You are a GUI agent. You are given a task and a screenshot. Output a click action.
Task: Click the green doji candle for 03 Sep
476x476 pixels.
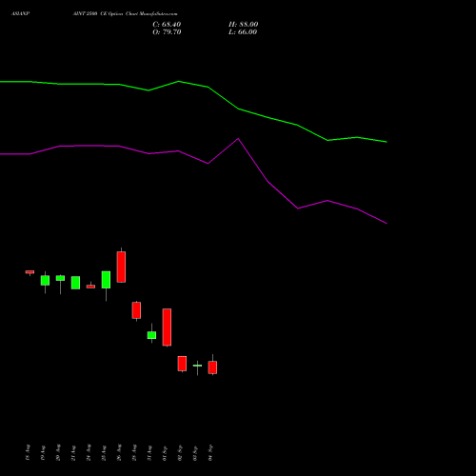click(197, 366)
